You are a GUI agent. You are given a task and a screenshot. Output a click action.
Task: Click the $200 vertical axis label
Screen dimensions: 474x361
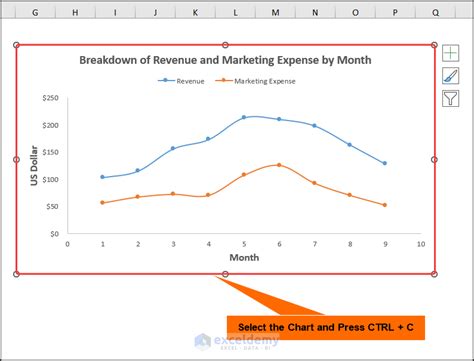pyautogui.click(x=50, y=125)
